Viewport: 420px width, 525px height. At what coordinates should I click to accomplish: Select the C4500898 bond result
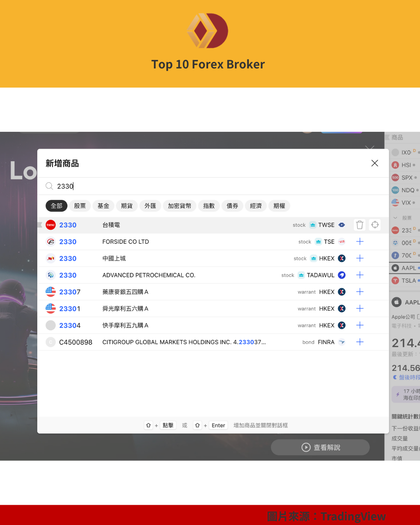point(213,342)
